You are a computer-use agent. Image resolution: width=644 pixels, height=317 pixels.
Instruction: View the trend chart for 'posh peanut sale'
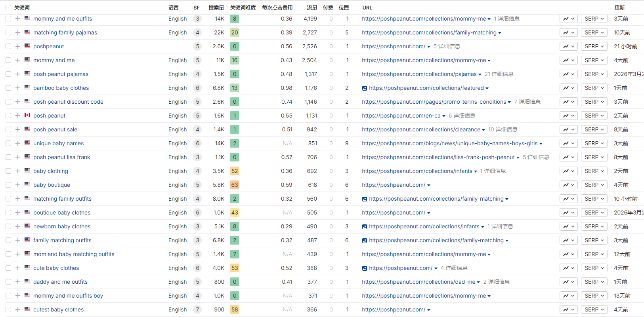pos(568,129)
